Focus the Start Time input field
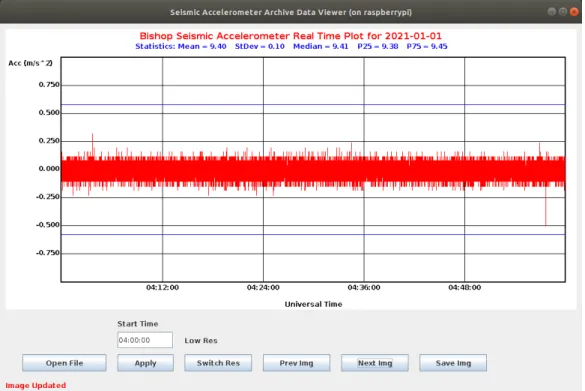This screenshot has height=391, width=585. click(145, 340)
